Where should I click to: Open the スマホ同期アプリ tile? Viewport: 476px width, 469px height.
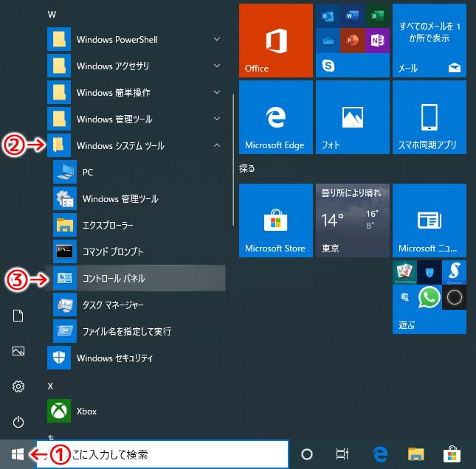tap(430, 117)
